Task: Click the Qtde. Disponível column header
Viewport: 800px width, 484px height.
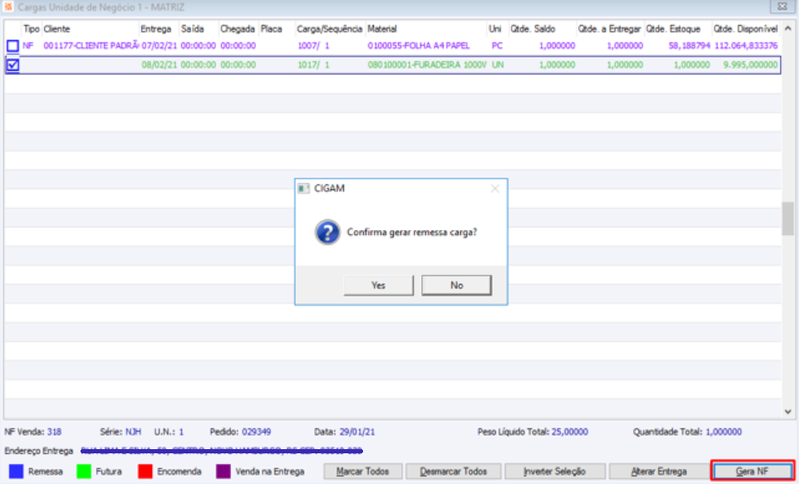Action: click(745, 29)
